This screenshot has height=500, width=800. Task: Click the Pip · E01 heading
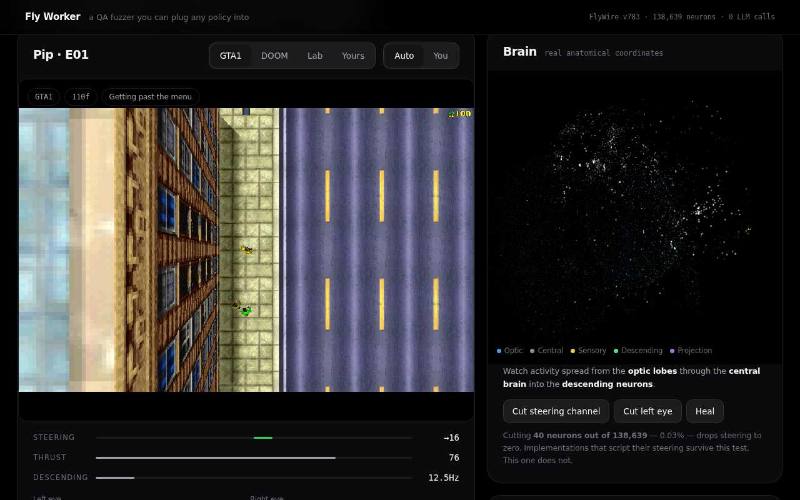61,55
